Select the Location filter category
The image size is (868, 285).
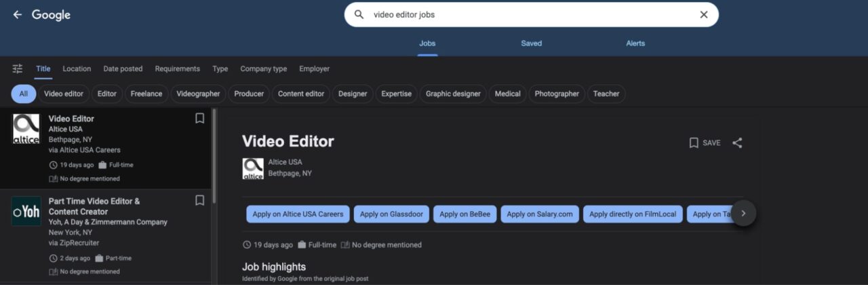pos(77,69)
